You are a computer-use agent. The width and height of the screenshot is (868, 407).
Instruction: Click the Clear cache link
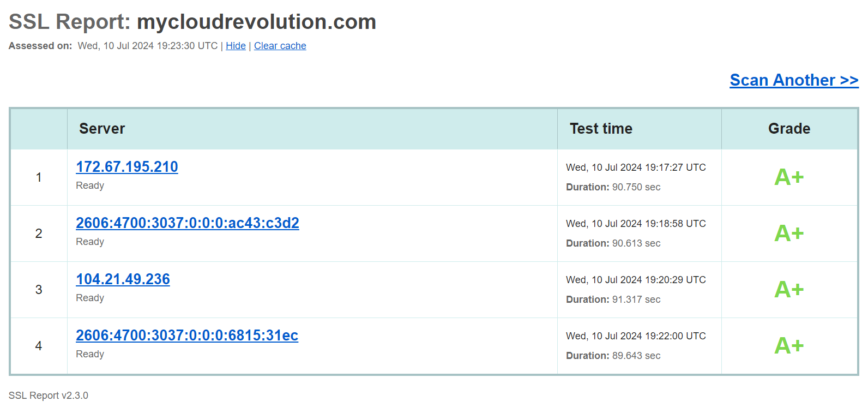[x=280, y=46]
